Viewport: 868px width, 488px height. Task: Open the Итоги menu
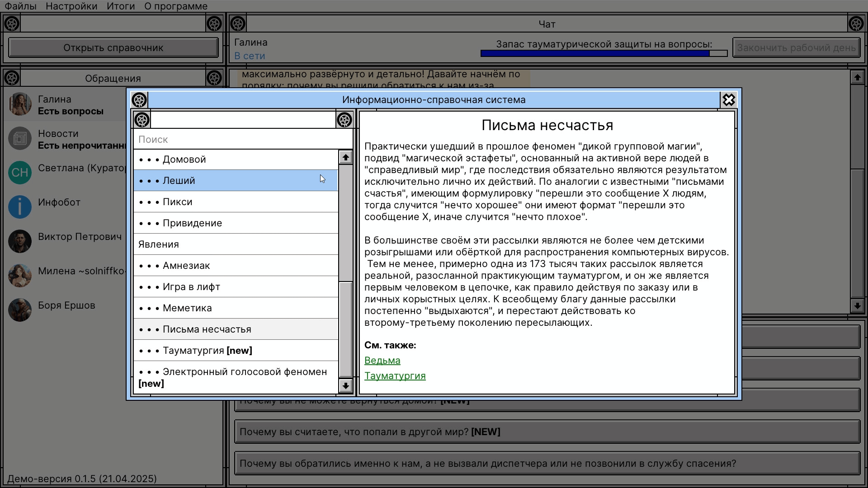click(x=121, y=6)
